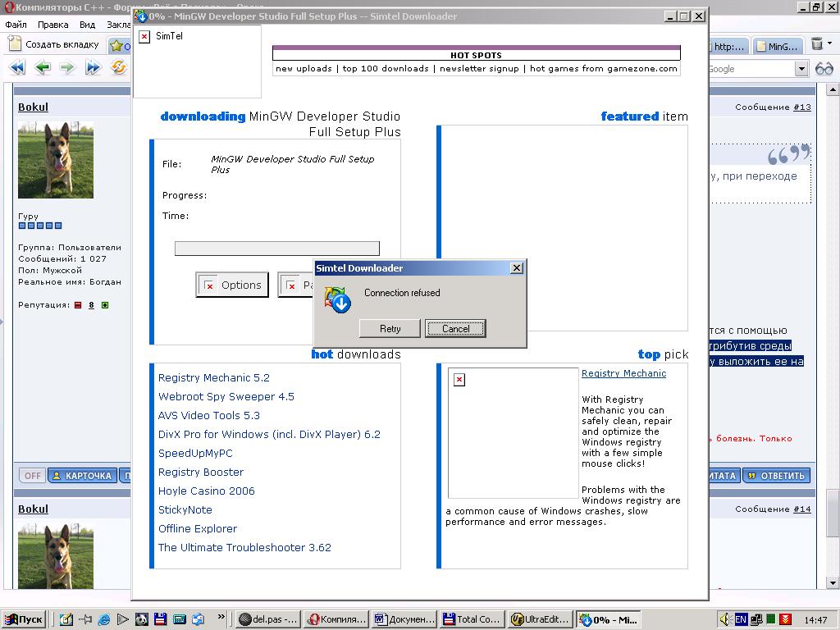Click the green Back arrow icon

coord(43,68)
